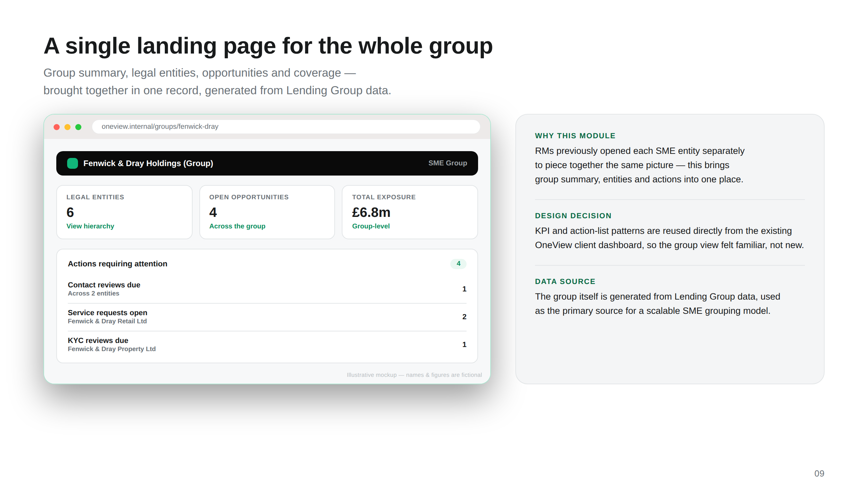The height and width of the screenshot is (488, 868).
Task: Click the page number 09
Action: pyautogui.click(x=819, y=473)
